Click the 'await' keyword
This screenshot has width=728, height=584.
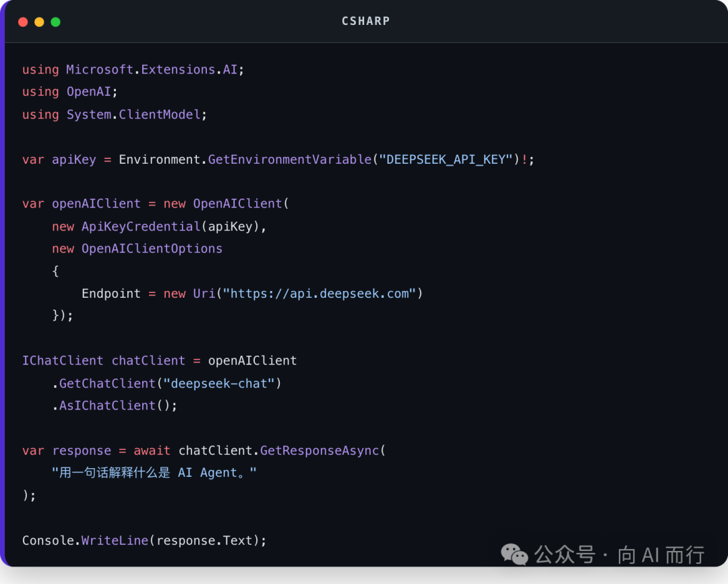(152, 451)
